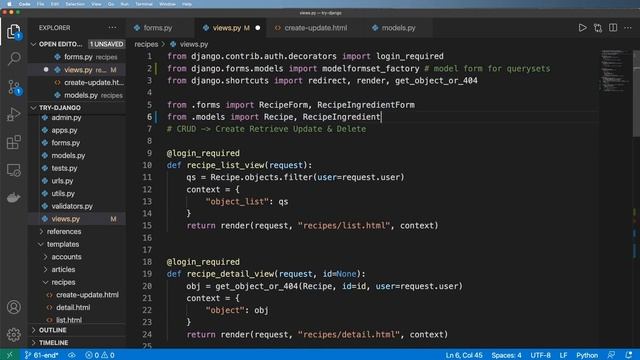640x360 pixels.
Task: Collapse the Open Editors section
Action: pos(60,44)
